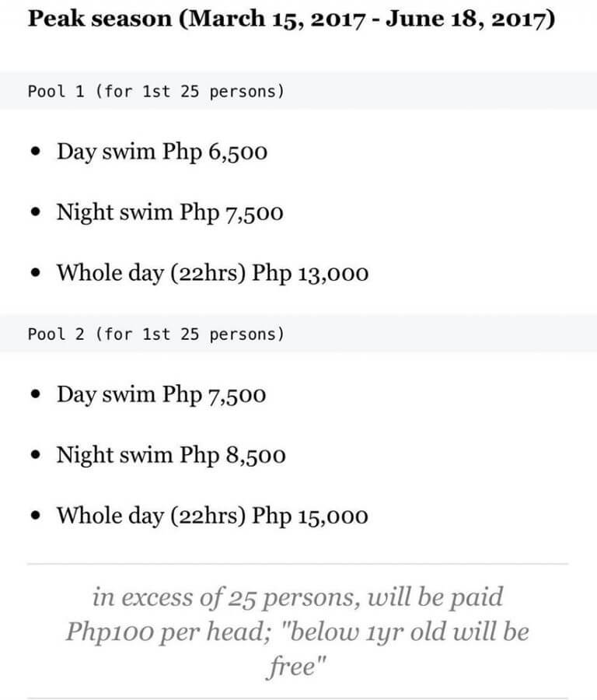Click the bullet before "Night swim Php 8,500"

click(x=34, y=456)
